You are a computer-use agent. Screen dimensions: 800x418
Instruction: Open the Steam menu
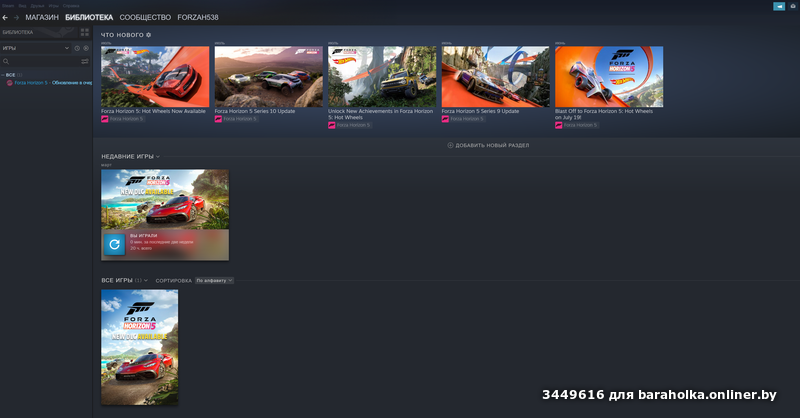click(8, 6)
